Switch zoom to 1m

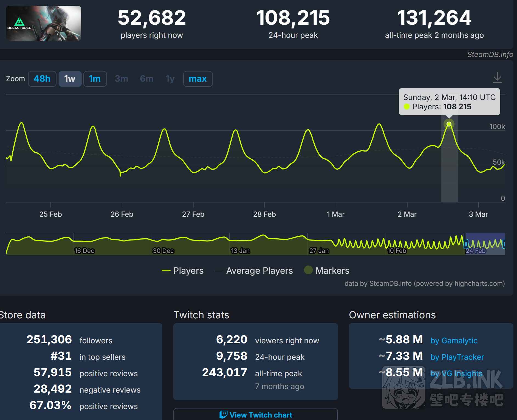tap(95, 79)
